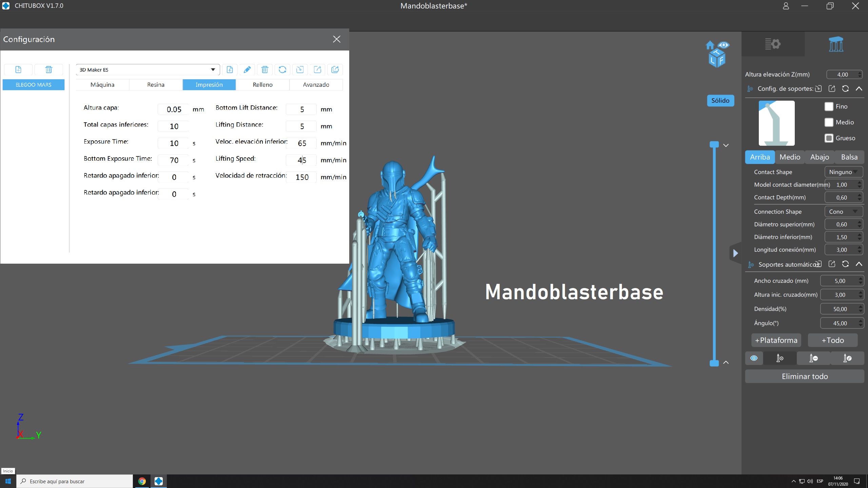Open the supports tab pillar icon
The height and width of the screenshot is (488, 868).
[836, 44]
